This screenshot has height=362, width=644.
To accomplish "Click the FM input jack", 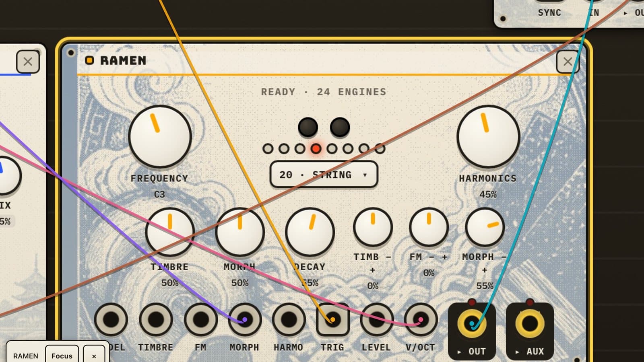I will [200, 320].
